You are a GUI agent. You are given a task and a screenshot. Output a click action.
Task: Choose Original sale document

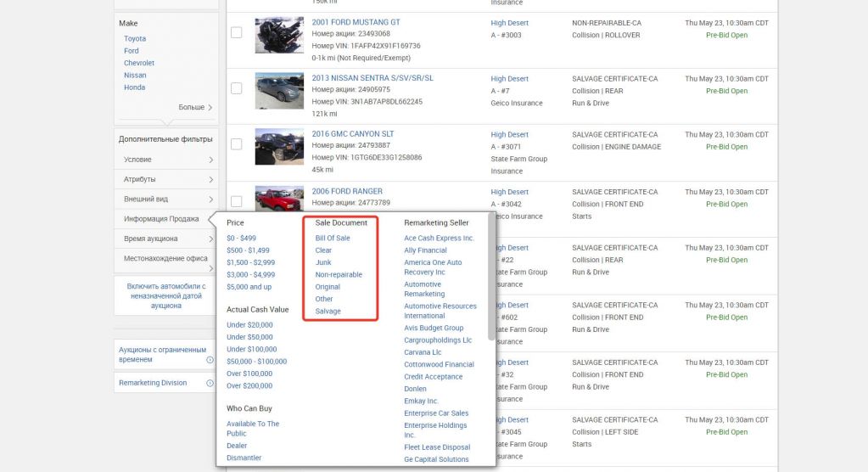pos(328,287)
